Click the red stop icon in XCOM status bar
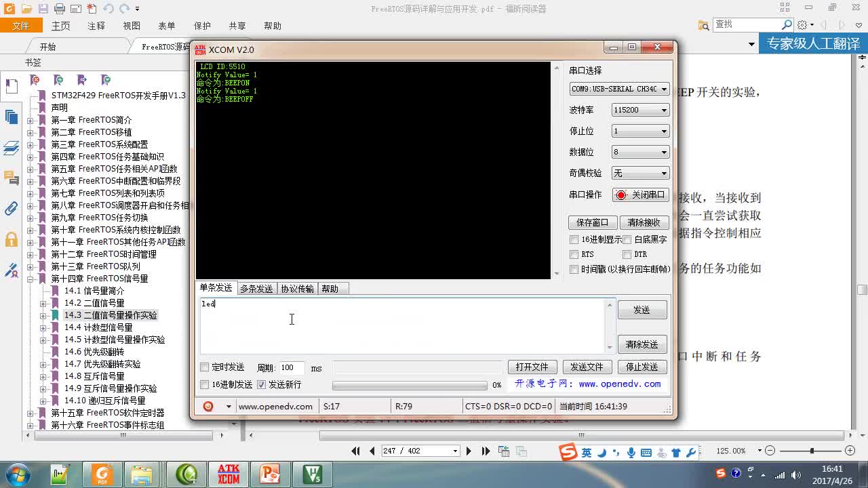 click(x=208, y=406)
